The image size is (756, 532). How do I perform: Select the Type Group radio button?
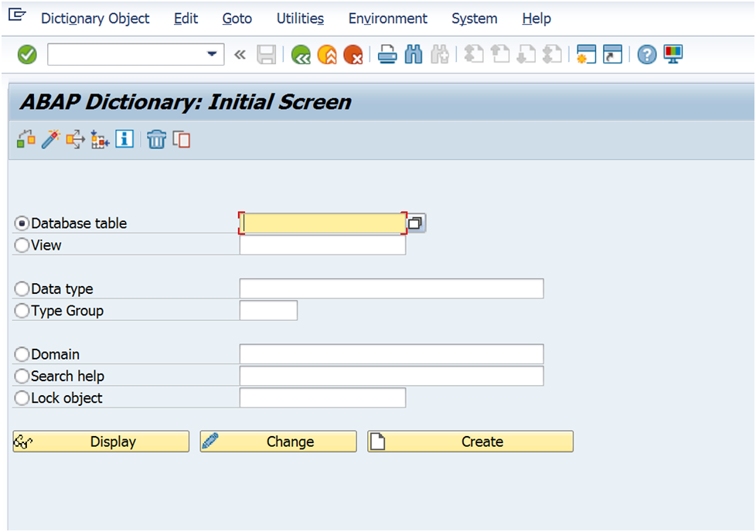pyautogui.click(x=22, y=311)
